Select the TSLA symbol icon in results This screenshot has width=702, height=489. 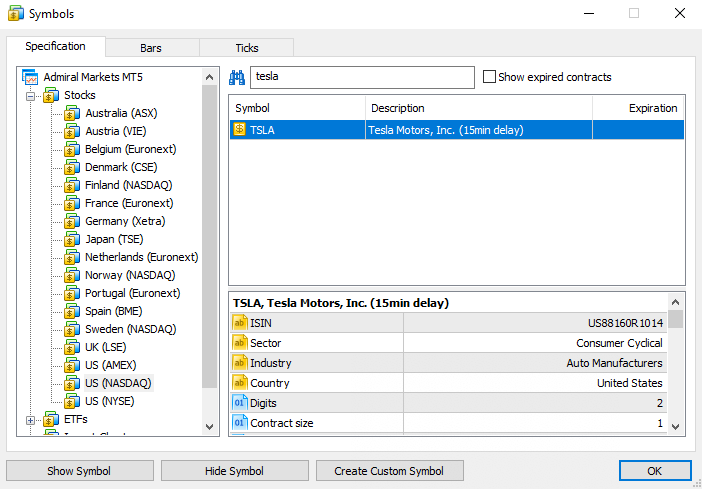[x=240, y=129]
